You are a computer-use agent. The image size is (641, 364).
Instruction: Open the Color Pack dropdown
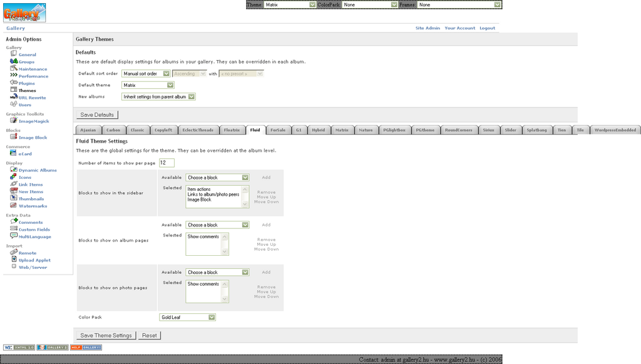[x=187, y=318]
